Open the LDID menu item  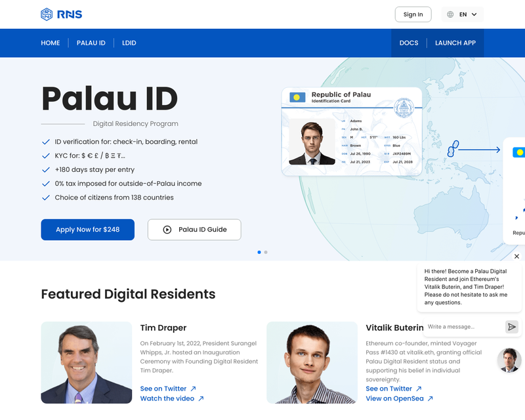(x=129, y=43)
